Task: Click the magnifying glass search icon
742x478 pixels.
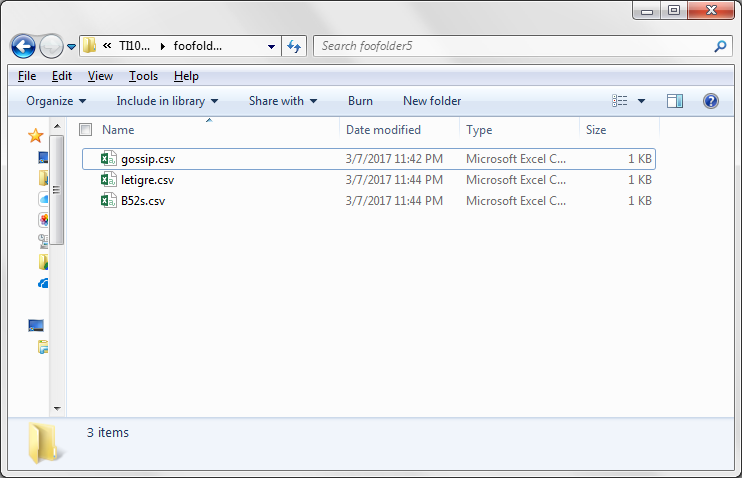Action: 720,46
